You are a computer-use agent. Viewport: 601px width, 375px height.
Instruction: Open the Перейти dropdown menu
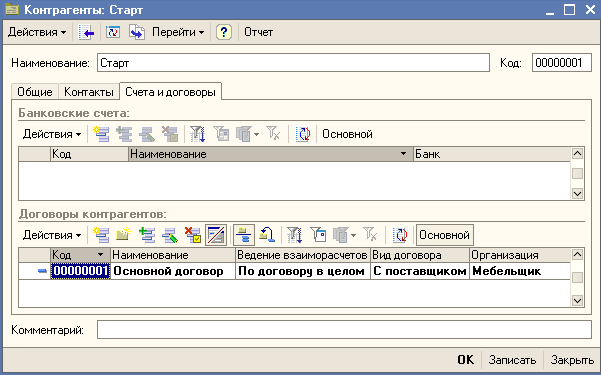click(x=178, y=32)
